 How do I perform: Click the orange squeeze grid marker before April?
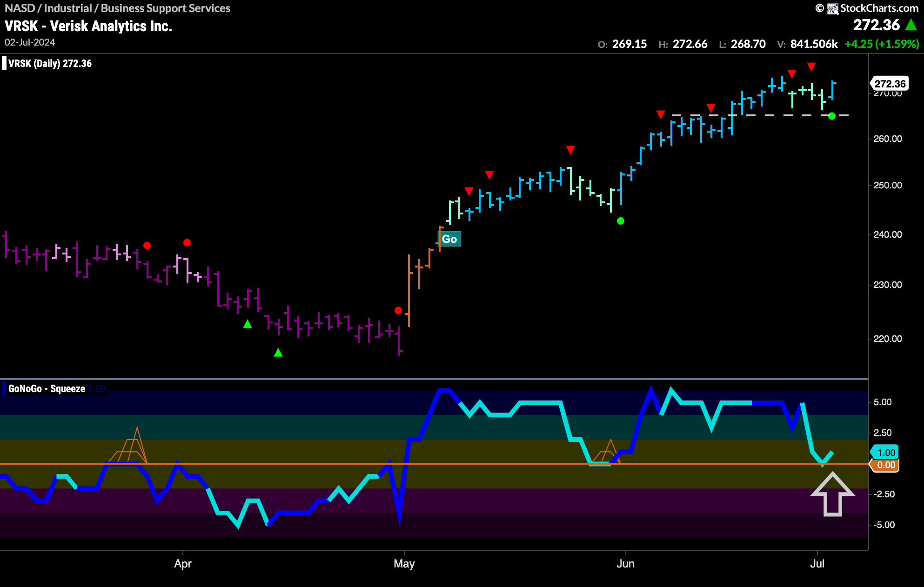127,445
